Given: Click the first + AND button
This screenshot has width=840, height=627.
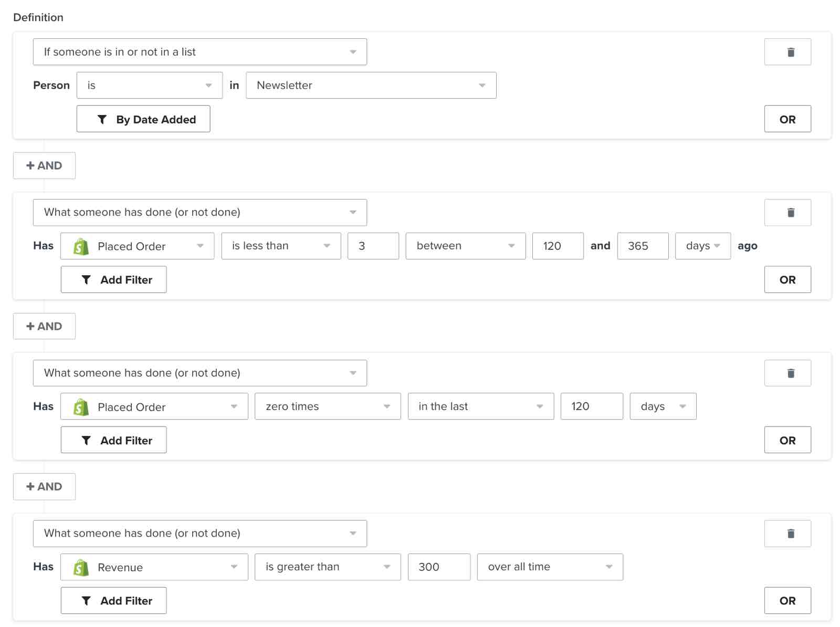Looking at the screenshot, I should coord(44,165).
